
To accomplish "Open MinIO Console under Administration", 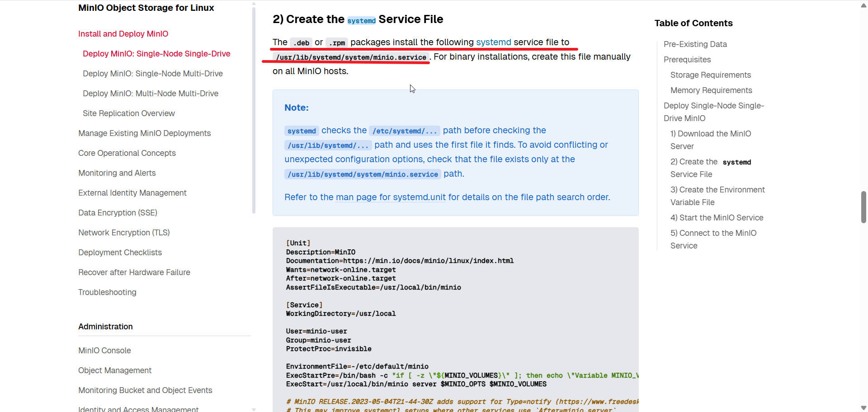I will pos(104,351).
